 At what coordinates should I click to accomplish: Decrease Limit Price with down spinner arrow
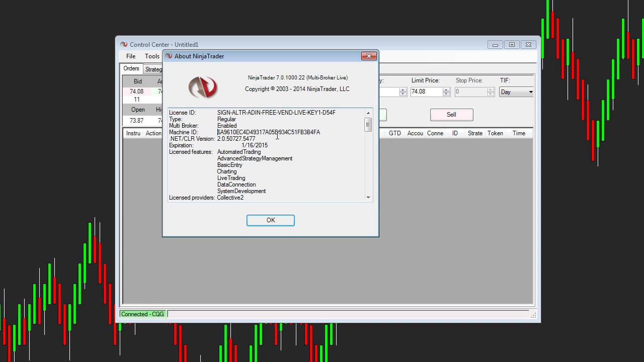[446, 94]
